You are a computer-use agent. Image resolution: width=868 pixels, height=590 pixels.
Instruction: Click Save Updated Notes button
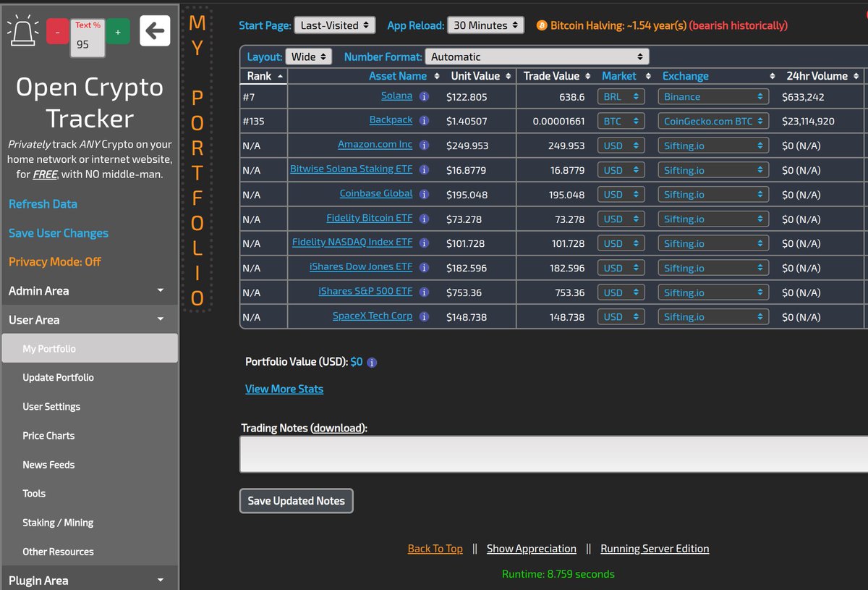[297, 501]
